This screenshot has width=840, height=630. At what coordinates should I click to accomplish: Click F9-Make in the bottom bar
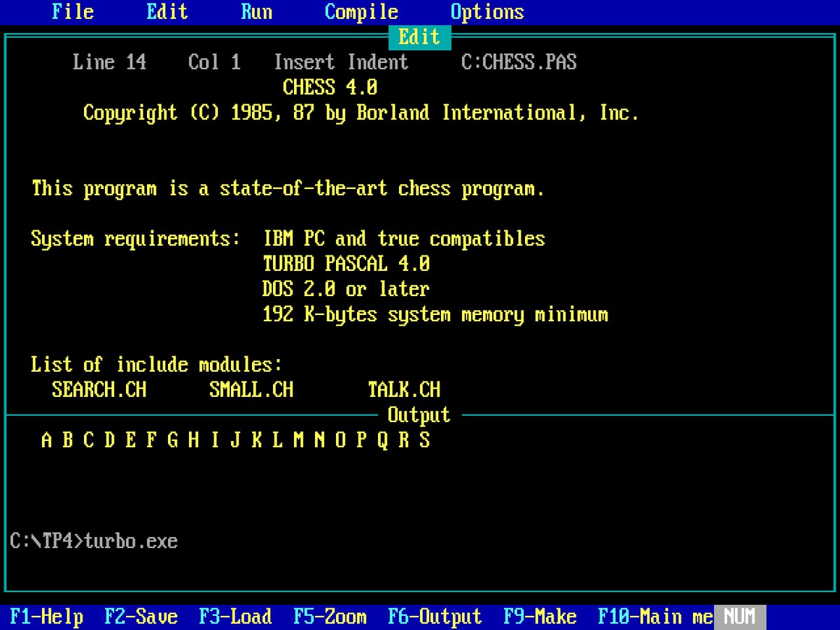(x=540, y=617)
